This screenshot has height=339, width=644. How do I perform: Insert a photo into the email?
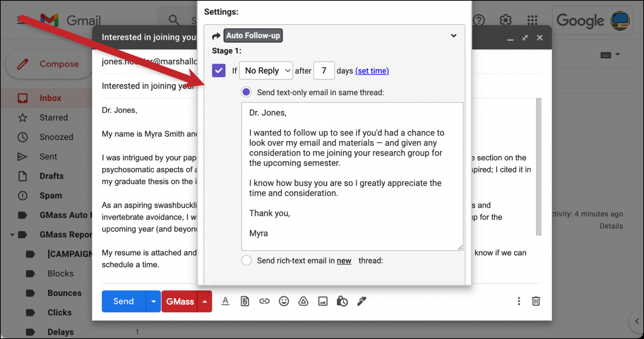click(323, 301)
